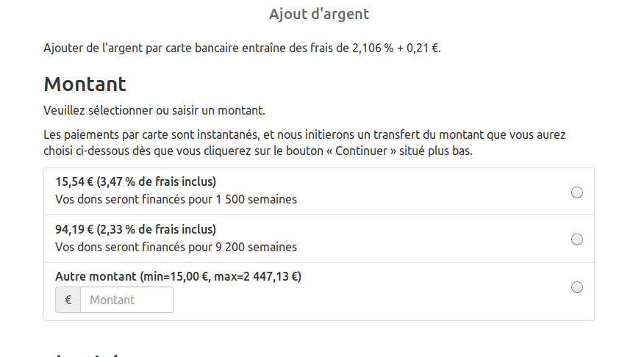The height and width of the screenshot is (357, 644).
Task: Click the "94,19 € (2,33 % de frais inclus)" label
Action: 135,229
